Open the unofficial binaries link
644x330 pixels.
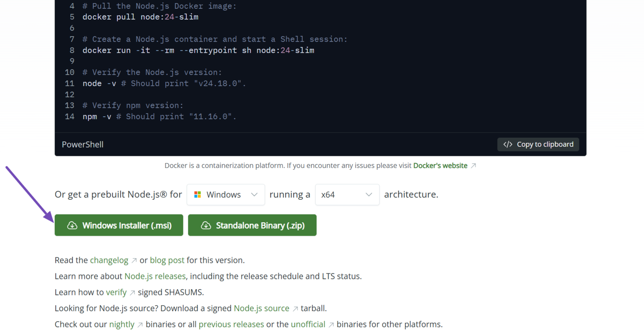[x=308, y=324]
